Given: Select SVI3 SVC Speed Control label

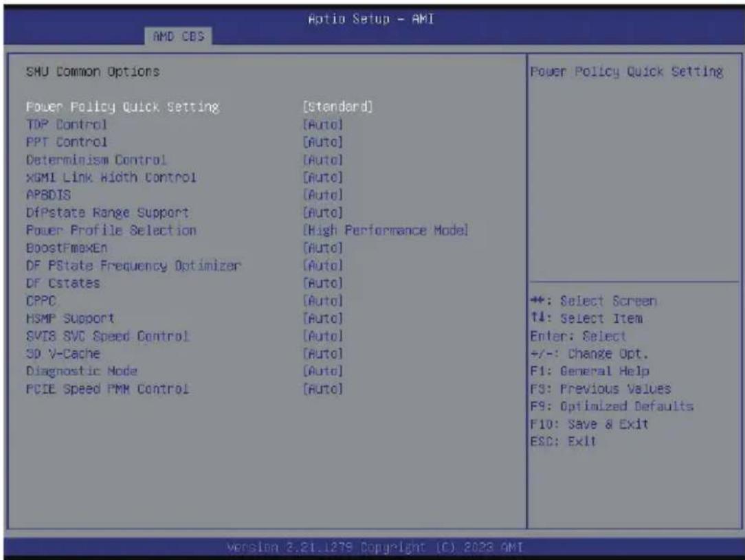Looking at the screenshot, I should tap(107, 336).
